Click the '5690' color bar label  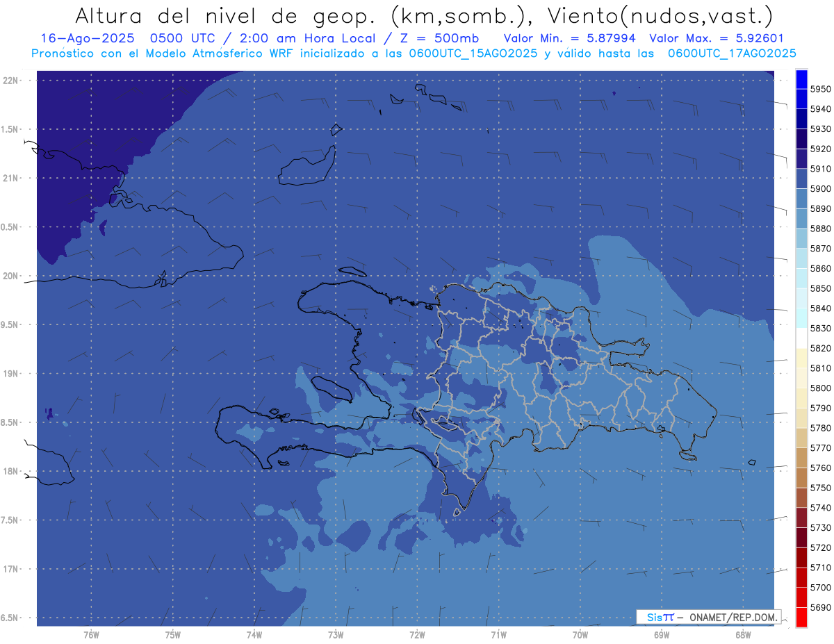(820, 607)
